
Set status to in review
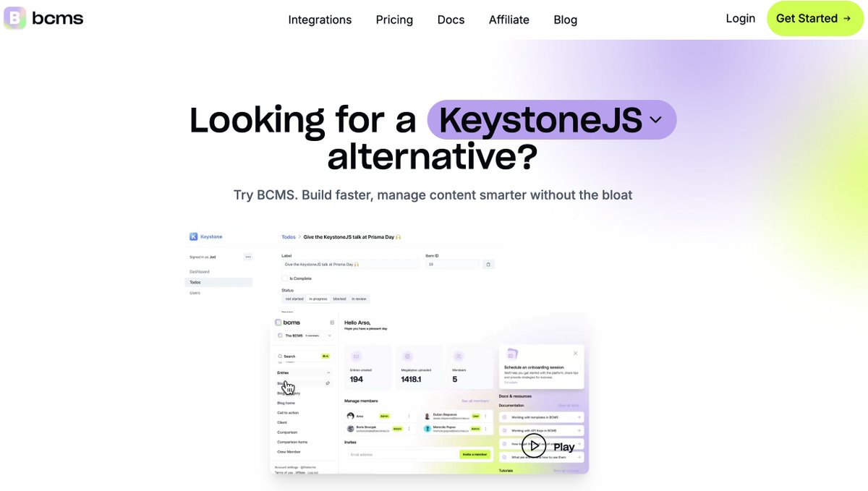(359, 299)
